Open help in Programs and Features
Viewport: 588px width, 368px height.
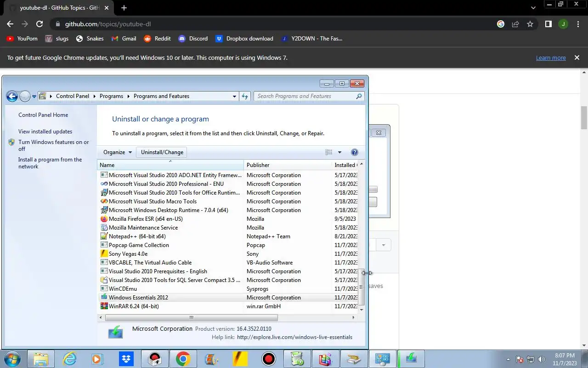[354, 152]
